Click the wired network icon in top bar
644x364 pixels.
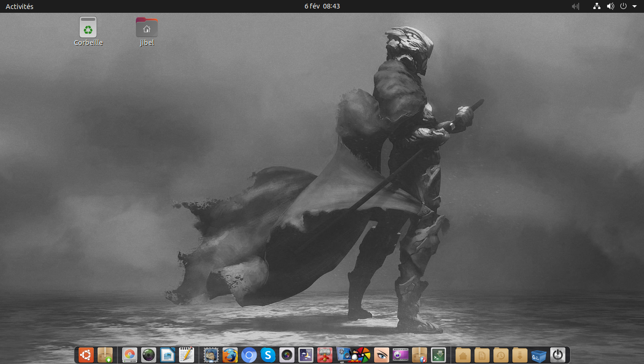pyautogui.click(x=597, y=6)
